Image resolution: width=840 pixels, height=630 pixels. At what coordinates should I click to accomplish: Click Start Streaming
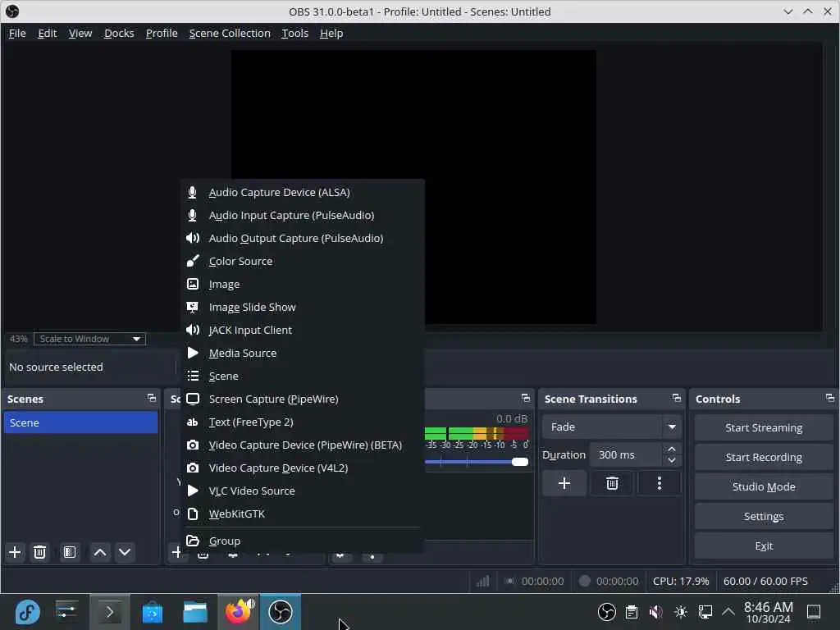(764, 428)
